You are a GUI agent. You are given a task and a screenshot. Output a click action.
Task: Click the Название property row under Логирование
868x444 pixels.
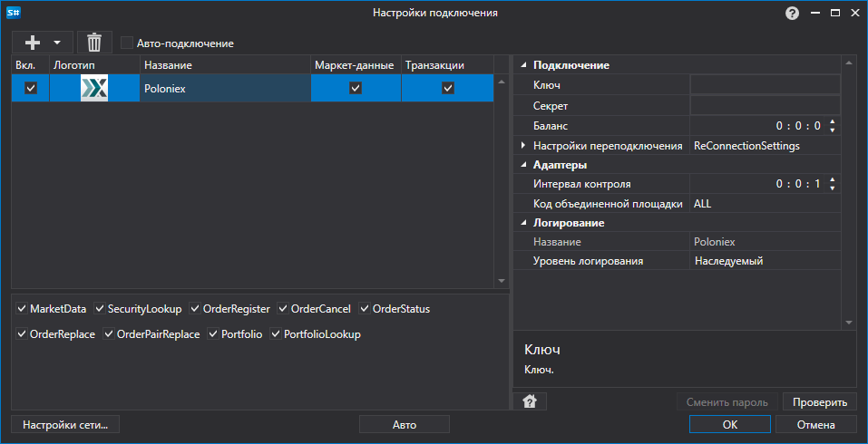coord(677,242)
